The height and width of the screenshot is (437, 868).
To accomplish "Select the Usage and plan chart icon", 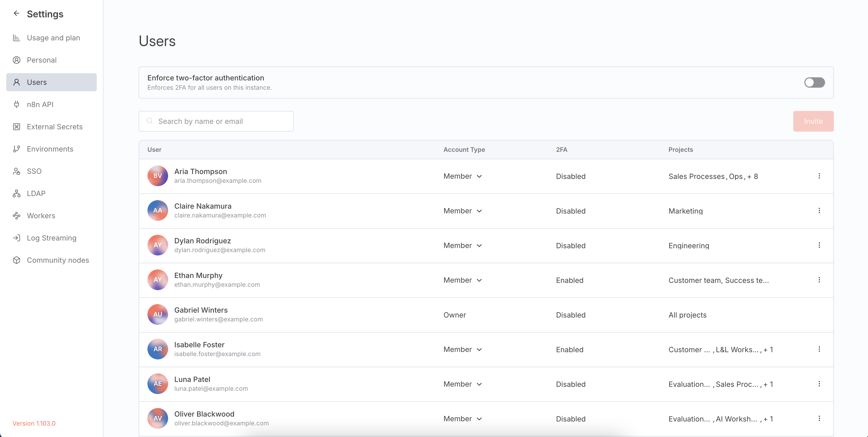I will 17,38.
